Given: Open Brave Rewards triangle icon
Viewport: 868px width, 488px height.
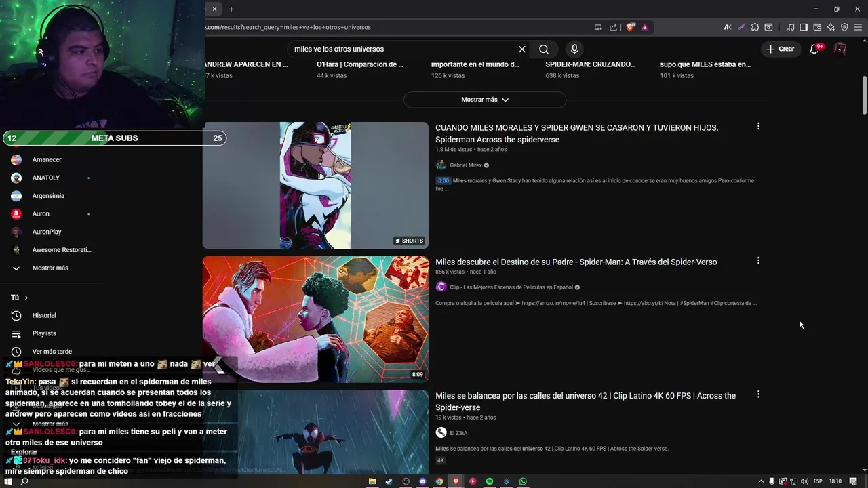Looking at the screenshot, I should coord(645,27).
